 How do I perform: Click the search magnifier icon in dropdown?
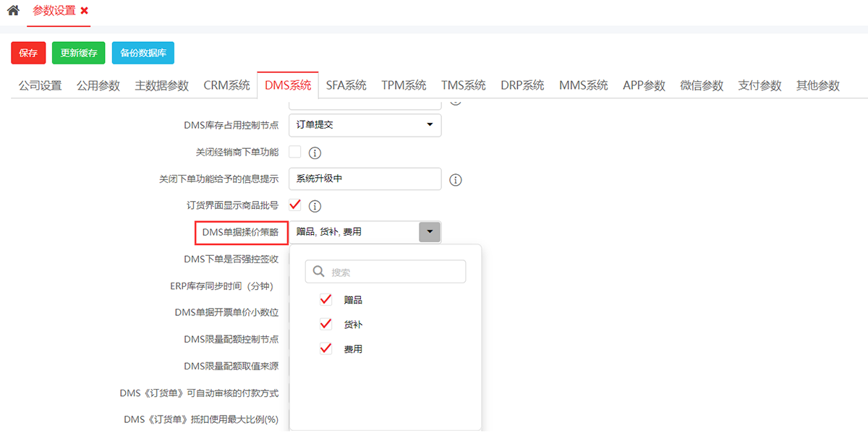coord(318,272)
